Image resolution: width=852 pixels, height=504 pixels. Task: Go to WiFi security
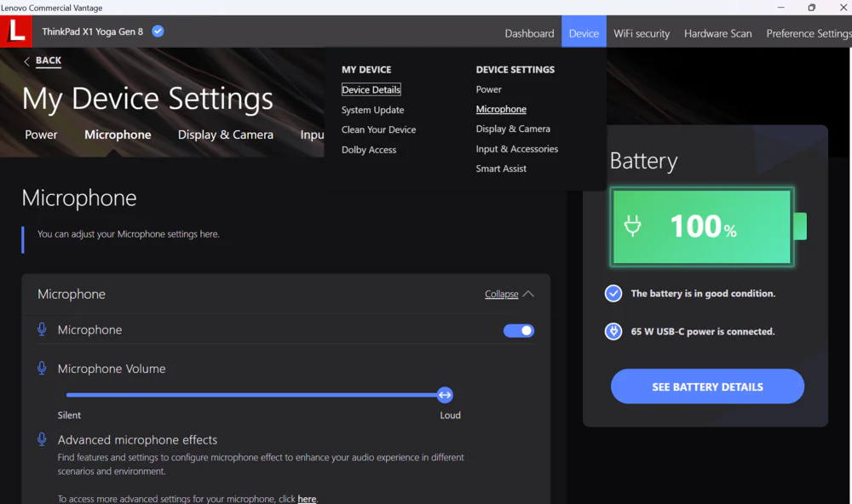642,33
